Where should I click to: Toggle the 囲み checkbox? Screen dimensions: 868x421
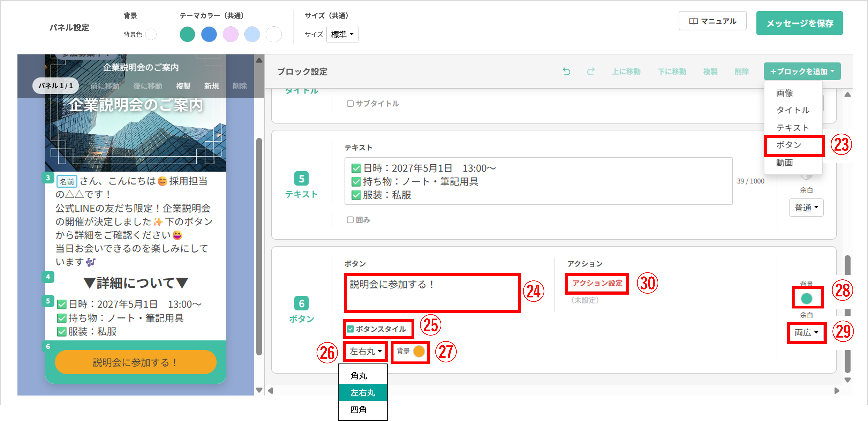350,220
